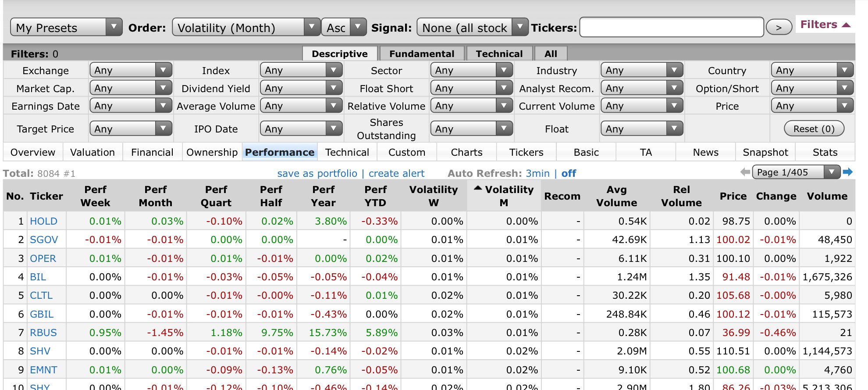Click the tickers submit arrow button
The width and height of the screenshot is (868, 390).
click(779, 28)
